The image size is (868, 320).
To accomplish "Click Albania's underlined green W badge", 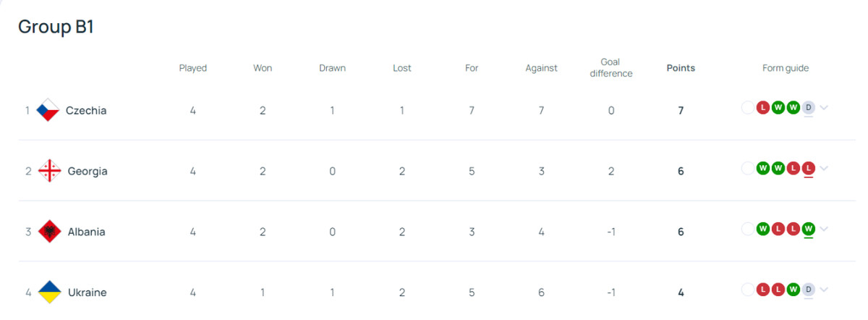I will (808, 230).
